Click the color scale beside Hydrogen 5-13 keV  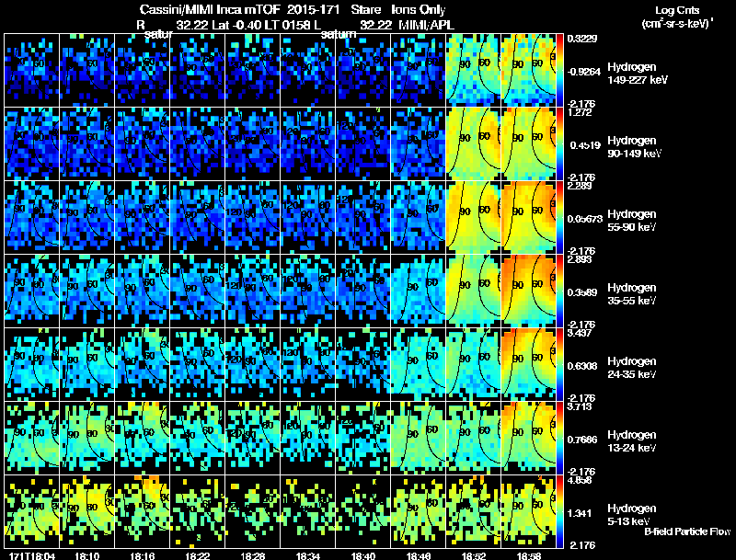coord(559,511)
